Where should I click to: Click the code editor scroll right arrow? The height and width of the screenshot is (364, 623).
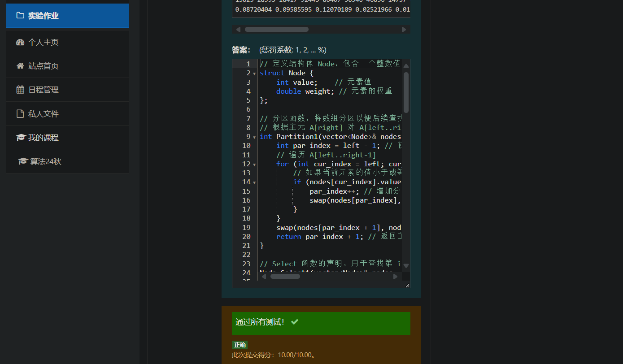tap(395, 277)
